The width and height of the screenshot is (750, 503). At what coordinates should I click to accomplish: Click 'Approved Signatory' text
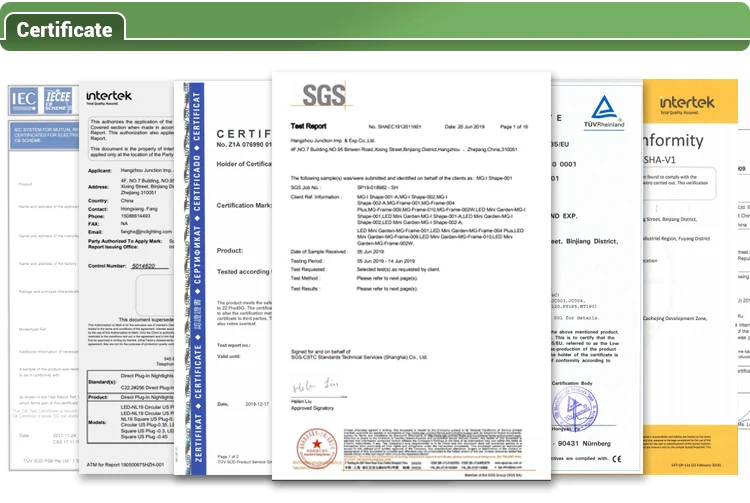coord(312,408)
